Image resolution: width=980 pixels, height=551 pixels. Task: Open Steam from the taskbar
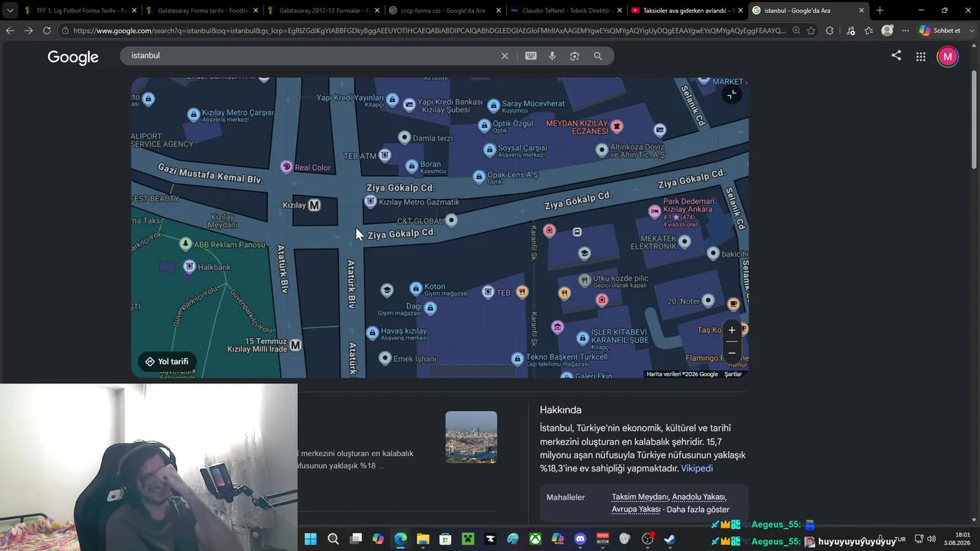[x=670, y=539]
